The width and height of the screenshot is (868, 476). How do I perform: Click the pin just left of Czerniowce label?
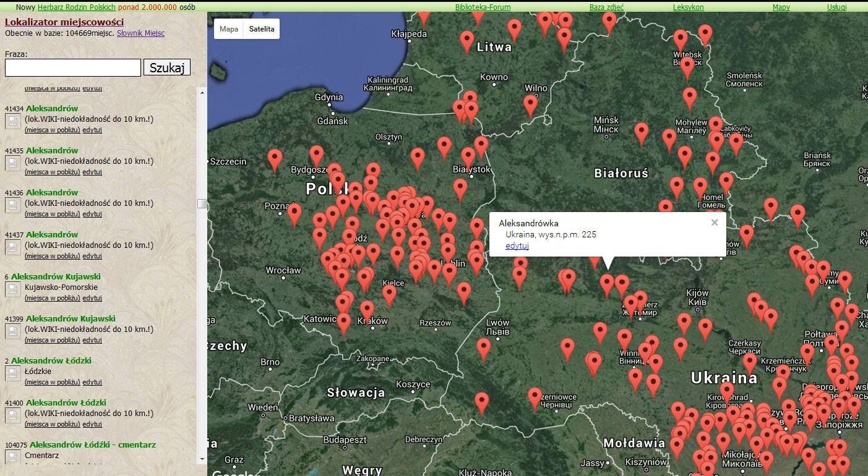535,399
